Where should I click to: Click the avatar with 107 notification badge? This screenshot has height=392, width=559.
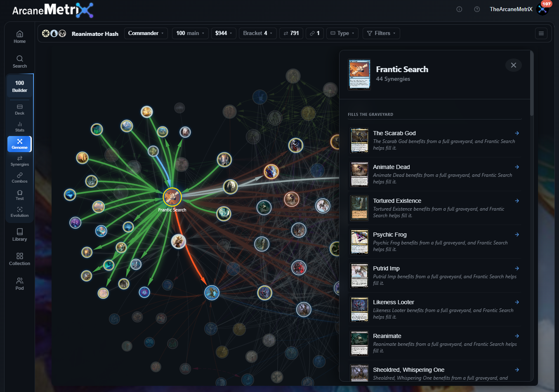[x=543, y=9]
